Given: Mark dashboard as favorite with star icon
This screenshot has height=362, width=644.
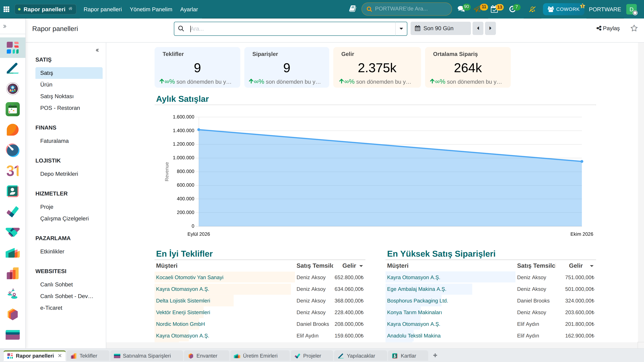Looking at the screenshot, I should pyautogui.click(x=634, y=28).
